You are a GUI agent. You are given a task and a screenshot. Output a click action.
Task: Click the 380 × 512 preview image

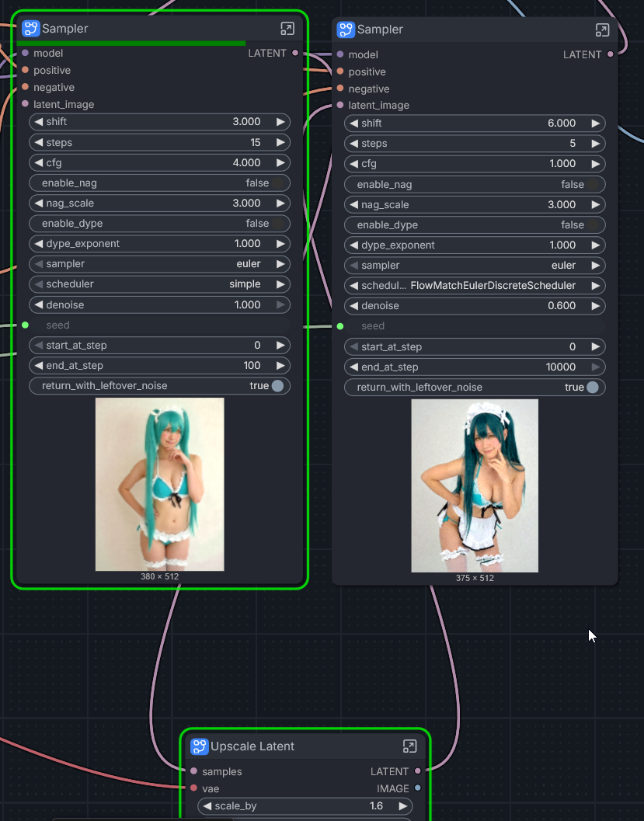(x=160, y=485)
